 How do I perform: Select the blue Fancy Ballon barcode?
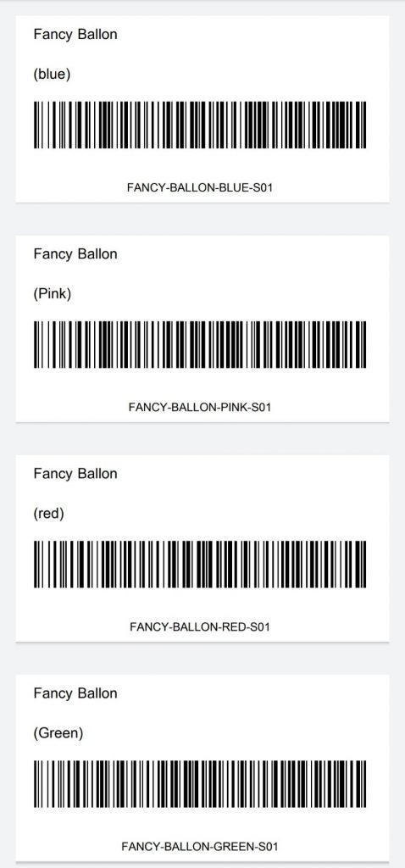pos(200,125)
